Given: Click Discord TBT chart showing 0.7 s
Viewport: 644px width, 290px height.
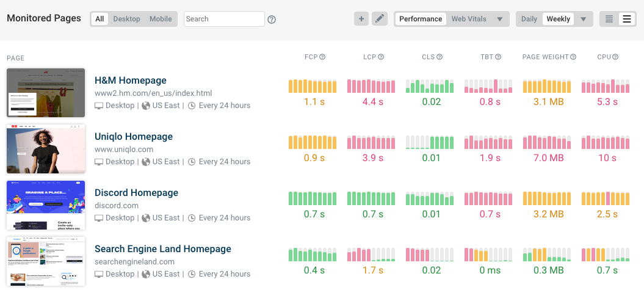Looking at the screenshot, I should (x=488, y=198).
